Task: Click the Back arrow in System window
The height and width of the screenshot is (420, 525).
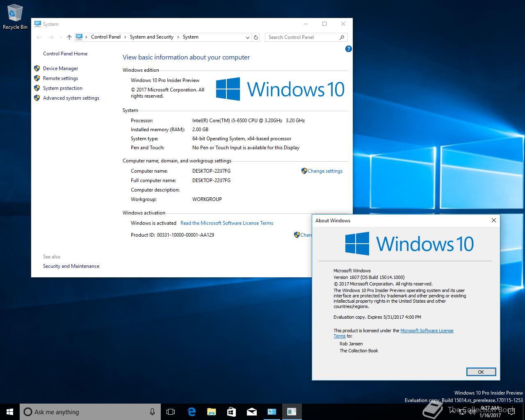Action: (x=39, y=37)
